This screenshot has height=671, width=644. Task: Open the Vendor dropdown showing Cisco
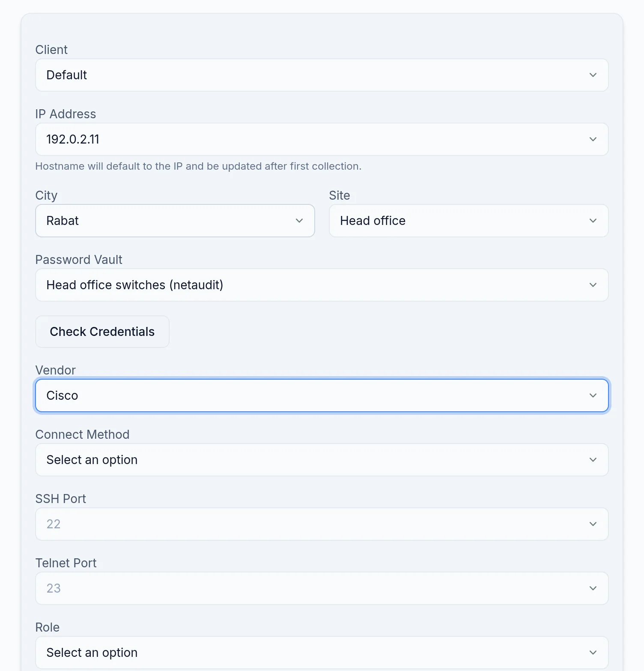pos(322,395)
